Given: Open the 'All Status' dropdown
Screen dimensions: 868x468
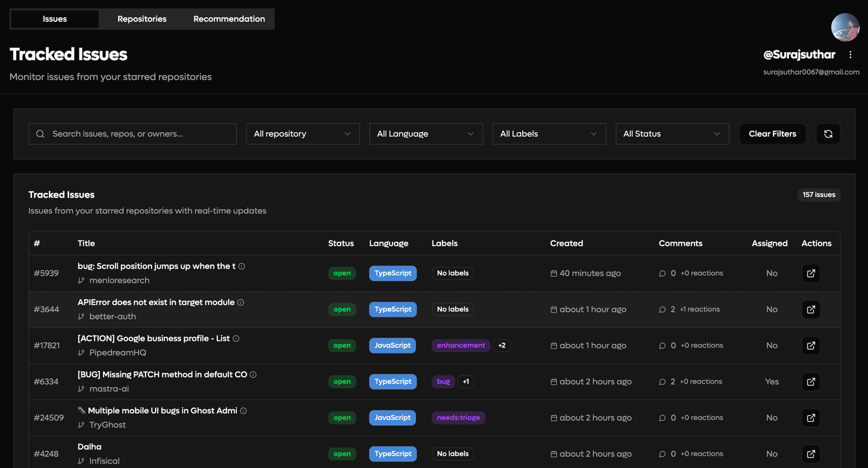Looking at the screenshot, I should [672, 134].
